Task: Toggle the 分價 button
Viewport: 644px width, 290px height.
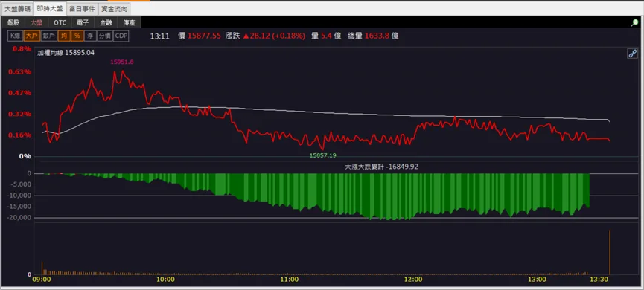Action: [x=104, y=36]
